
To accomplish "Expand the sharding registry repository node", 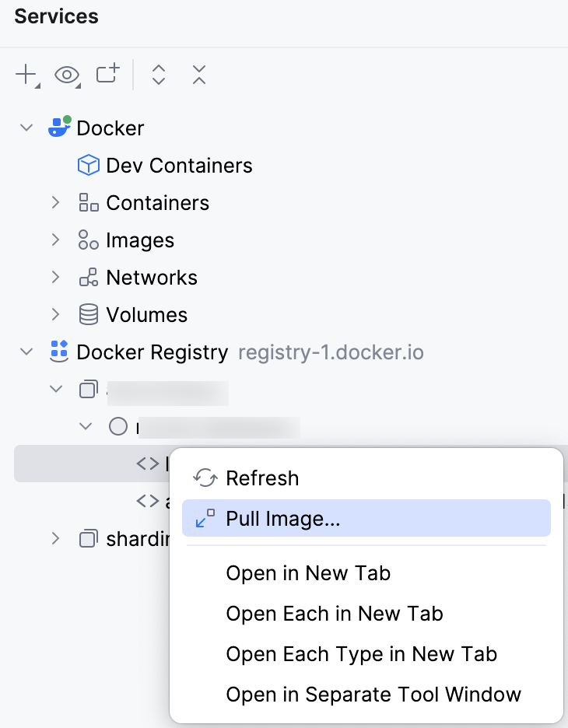I will tap(55, 538).
